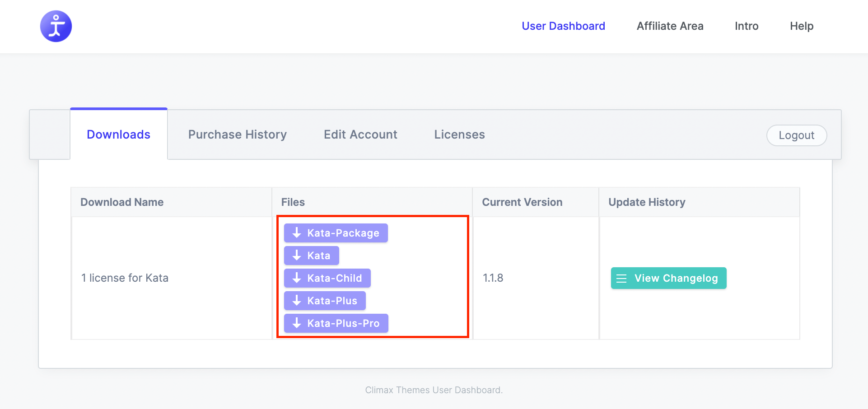
Task: Open the Help link
Action: coord(802,26)
